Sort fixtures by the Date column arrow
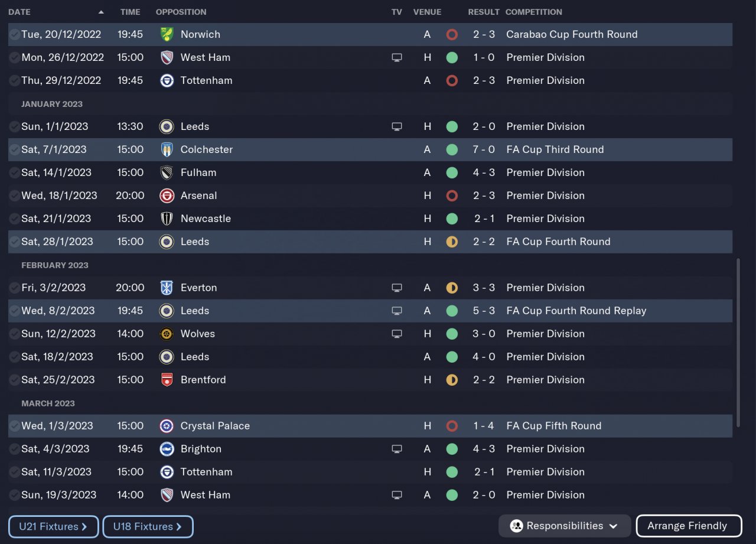Viewport: 756px width, 544px height. pos(101,12)
